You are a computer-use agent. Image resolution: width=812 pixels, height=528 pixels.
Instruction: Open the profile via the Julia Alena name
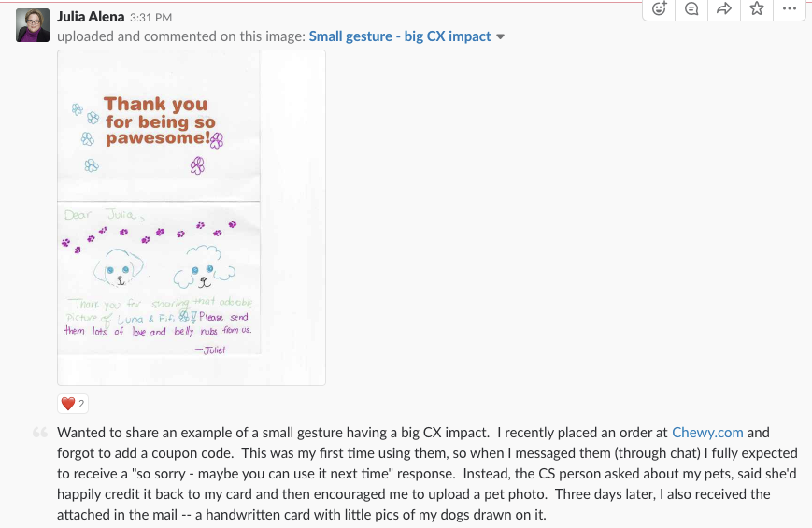point(91,17)
